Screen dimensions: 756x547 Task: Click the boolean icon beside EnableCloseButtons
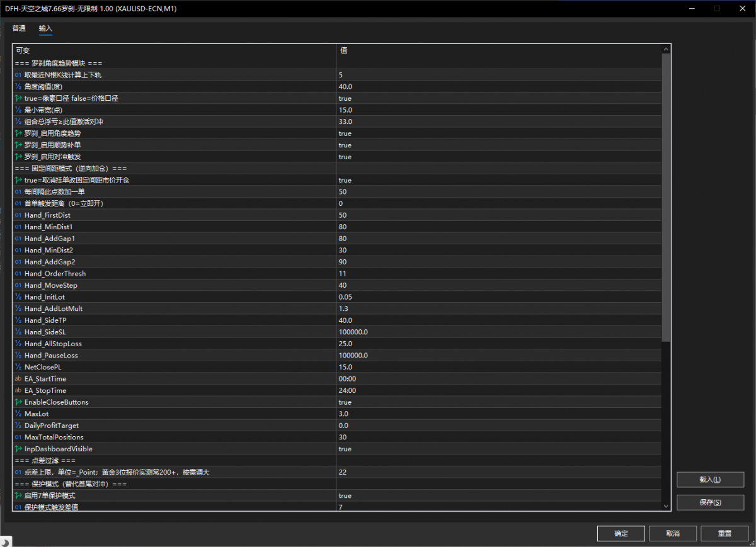pos(18,402)
